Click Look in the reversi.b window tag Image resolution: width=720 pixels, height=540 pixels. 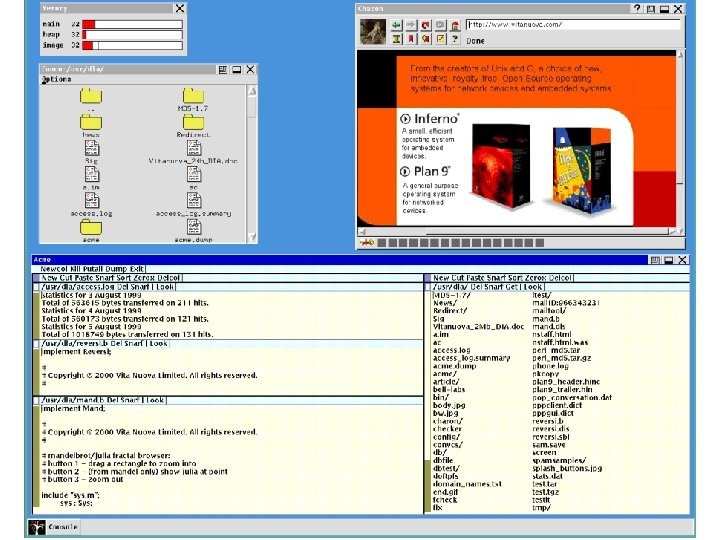pos(158,343)
